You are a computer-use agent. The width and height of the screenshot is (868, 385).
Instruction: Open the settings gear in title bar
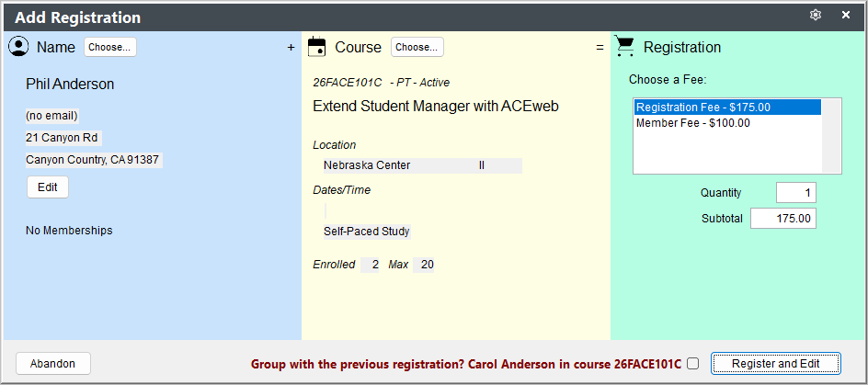click(x=816, y=16)
